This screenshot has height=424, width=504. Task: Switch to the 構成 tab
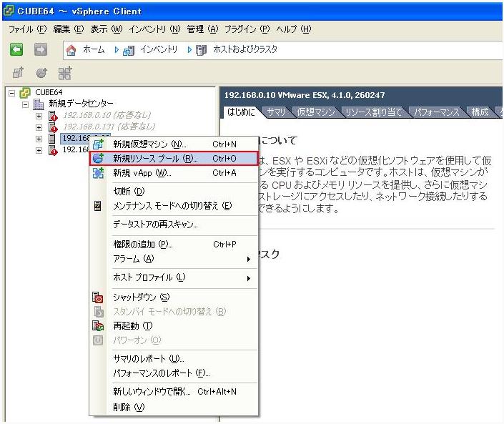point(480,112)
